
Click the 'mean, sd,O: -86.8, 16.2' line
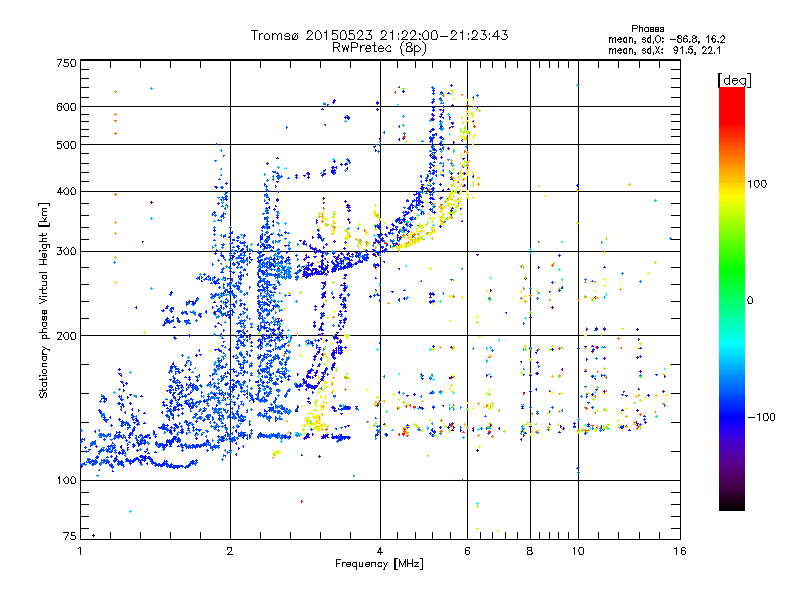tap(666, 39)
